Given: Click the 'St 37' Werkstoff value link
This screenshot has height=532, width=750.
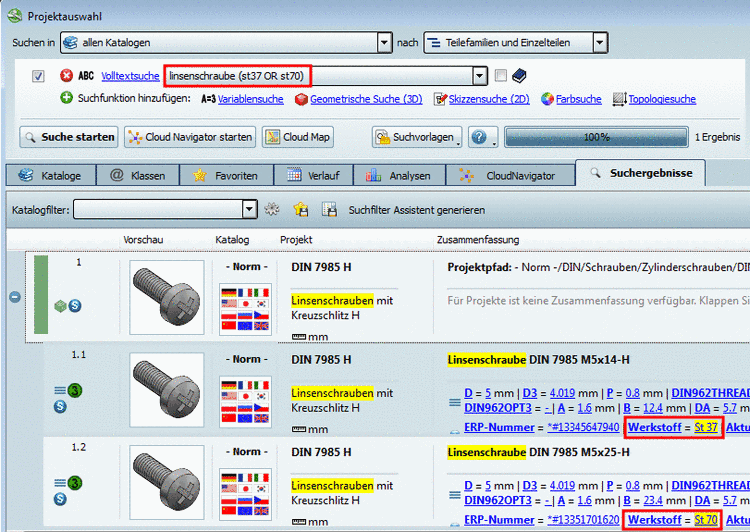Looking at the screenshot, I should [706, 427].
